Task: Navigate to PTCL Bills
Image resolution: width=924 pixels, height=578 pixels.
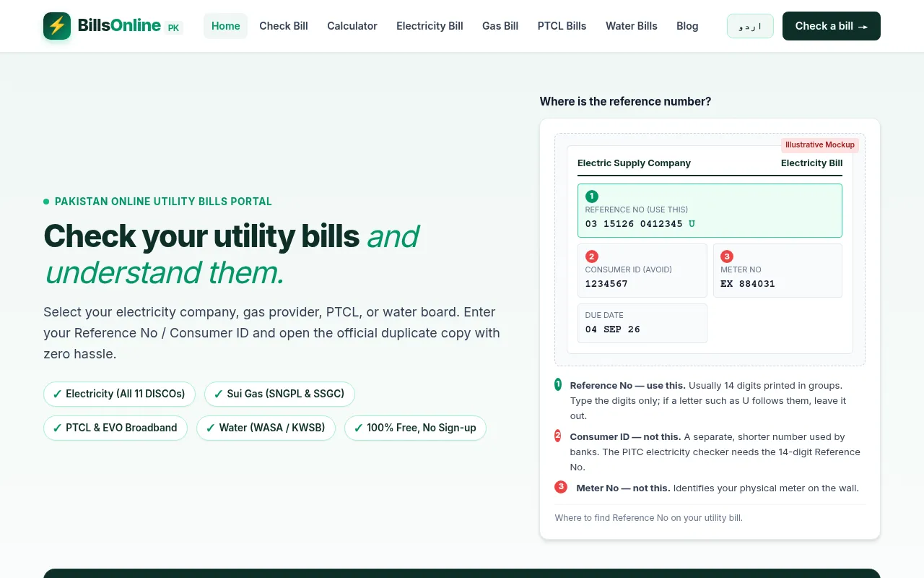Action: point(562,26)
